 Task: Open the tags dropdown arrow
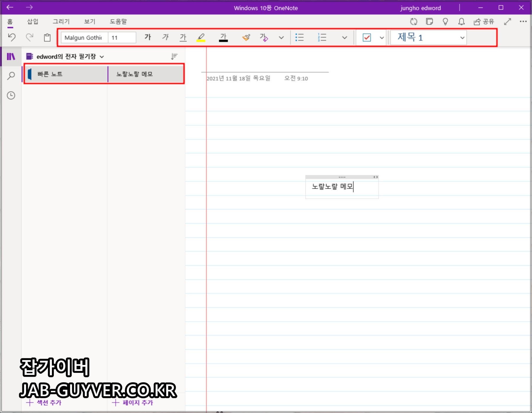coord(382,38)
